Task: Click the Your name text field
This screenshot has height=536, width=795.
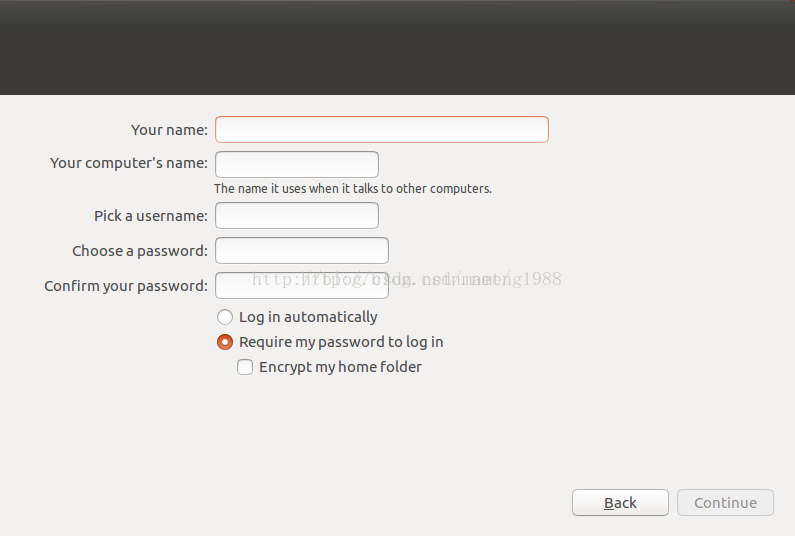Action: click(x=382, y=129)
